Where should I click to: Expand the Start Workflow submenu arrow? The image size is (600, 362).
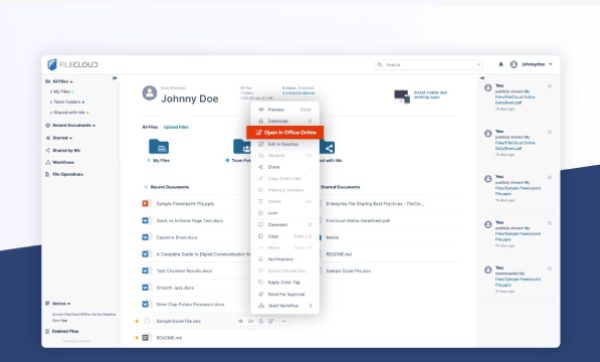click(311, 305)
